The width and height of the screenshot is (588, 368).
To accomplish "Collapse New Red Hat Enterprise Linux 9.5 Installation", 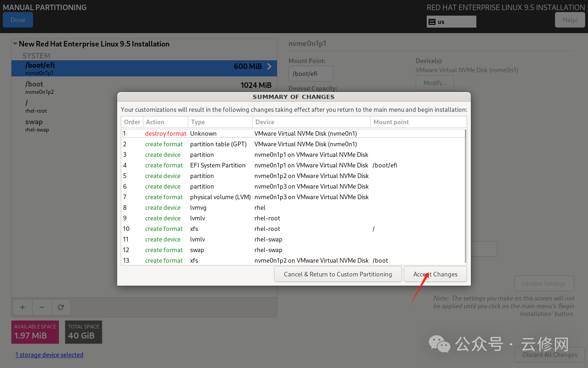I will tap(15, 44).
